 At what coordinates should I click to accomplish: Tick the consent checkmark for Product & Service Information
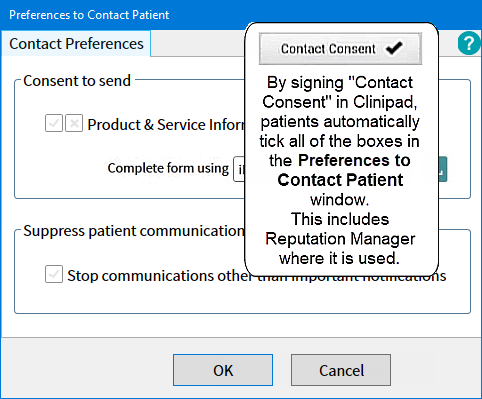coord(54,123)
